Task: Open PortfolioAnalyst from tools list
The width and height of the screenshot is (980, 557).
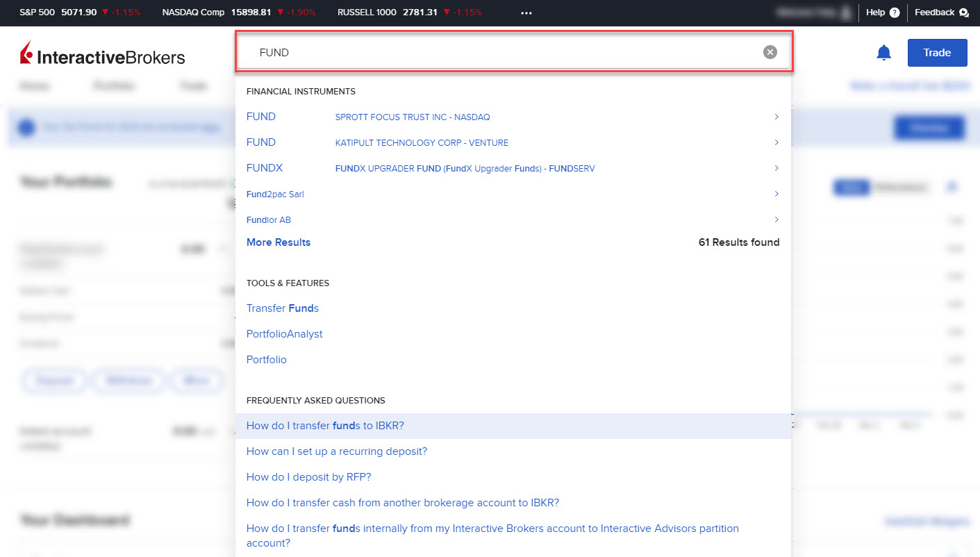Action: pyautogui.click(x=284, y=333)
